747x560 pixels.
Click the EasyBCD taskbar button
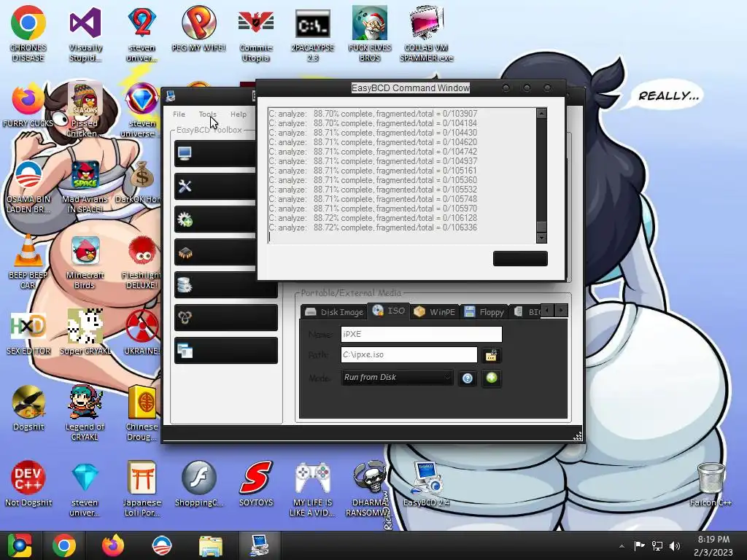point(260,545)
